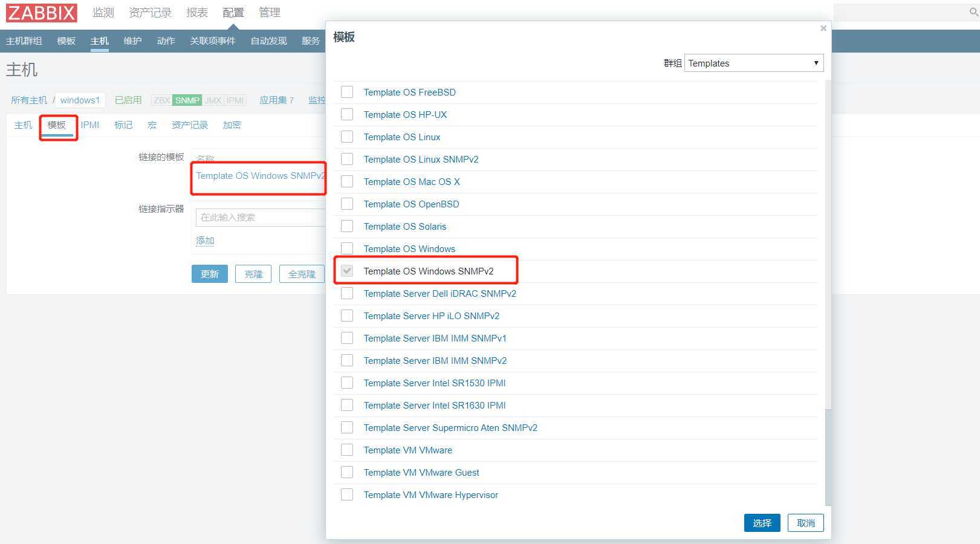980x544 pixels.
Task: Check Template VM VMware Guest checkbox
Action: click(x=347, y=472)
